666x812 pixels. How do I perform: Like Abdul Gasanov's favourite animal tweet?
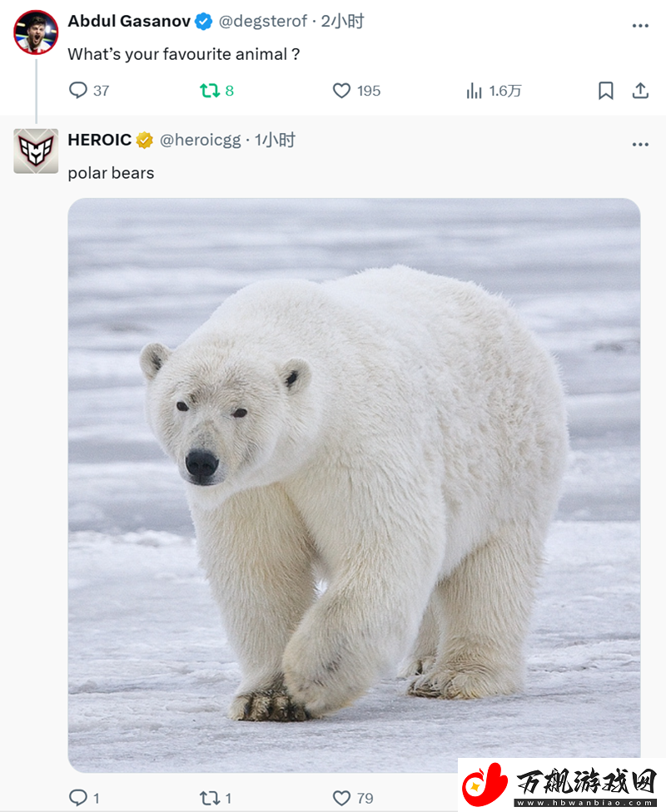tap(356, 91)
